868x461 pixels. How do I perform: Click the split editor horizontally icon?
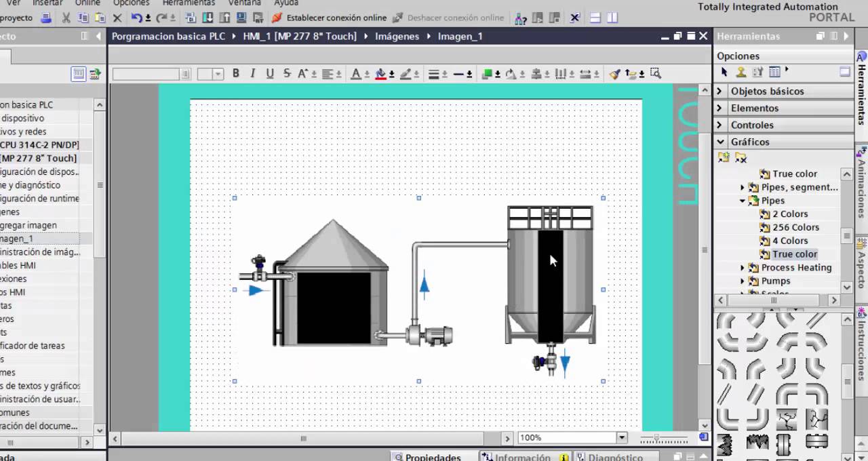click(595, 18)
